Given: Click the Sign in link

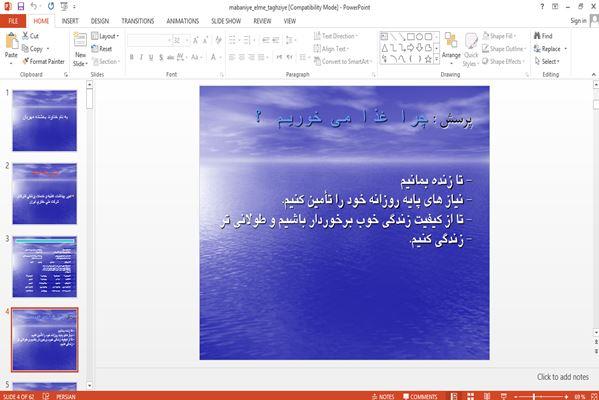Looking at the screenshot, I should click(x=578, y=21).
